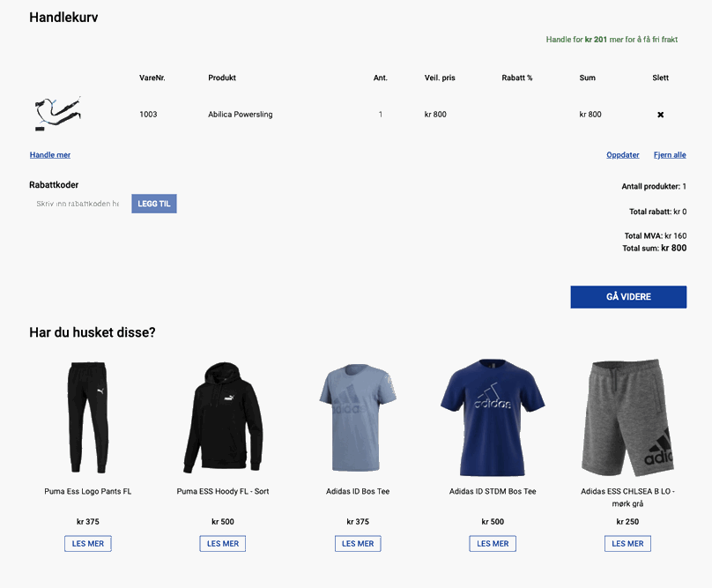This screenshot has width=712, height=588.
Task: Click the Puma ESS Hoody FL - Sort title
Action: click(x=223, y=491)
